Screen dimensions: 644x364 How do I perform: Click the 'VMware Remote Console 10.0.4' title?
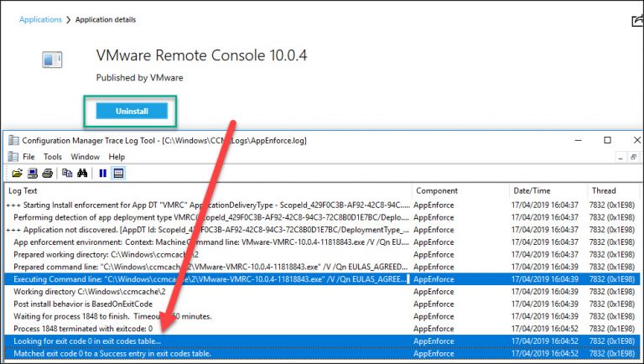click(201, 55)
